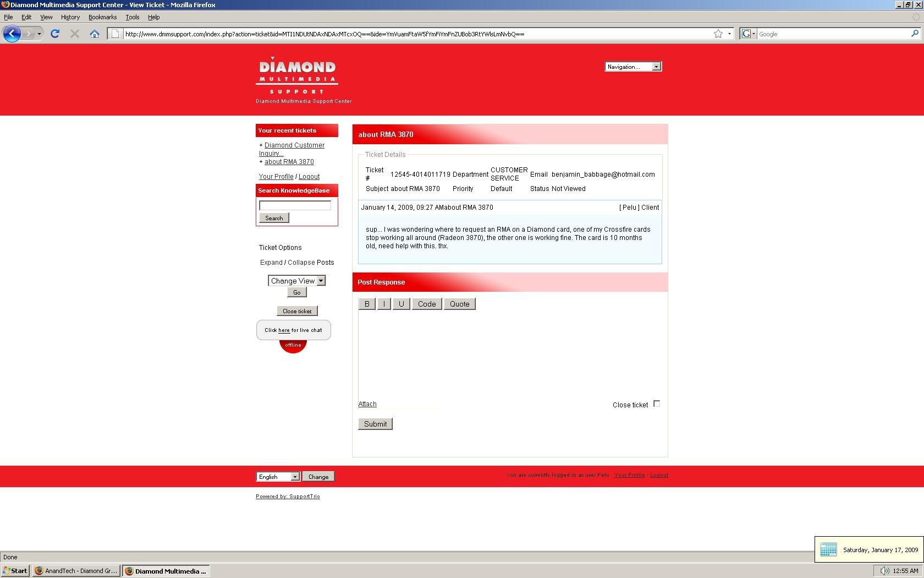The image size is (924, 578).
Task: Click the KnowledgeBase search input field
Action: pos(295,205)
